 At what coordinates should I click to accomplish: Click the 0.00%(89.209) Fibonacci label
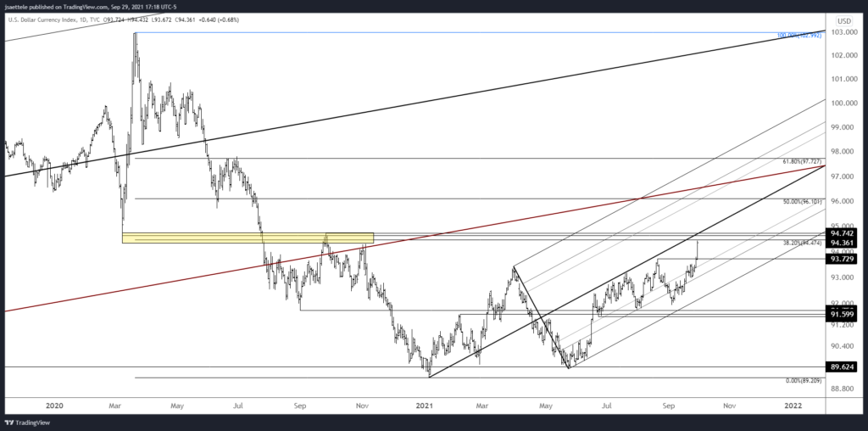click(x=802, y=381)
